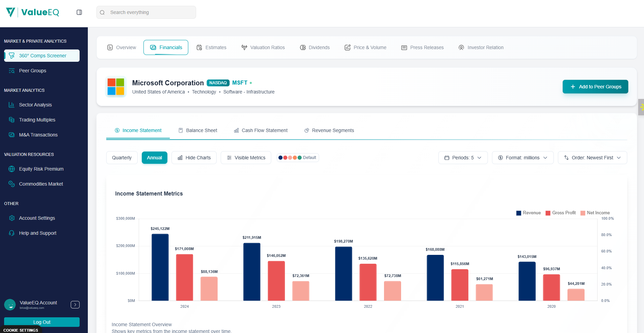Open the Valuation Ratios tab
The width and height of the screenshot is (644, 333).
263,47
